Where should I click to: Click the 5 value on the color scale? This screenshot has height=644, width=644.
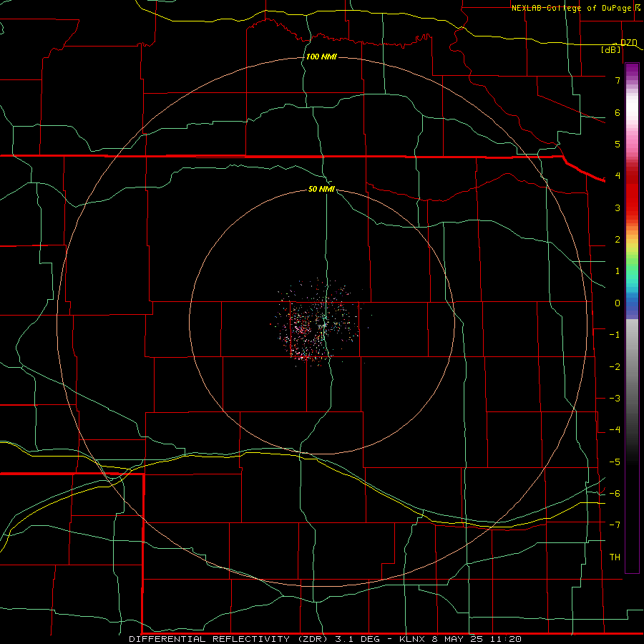coord(618,144)
